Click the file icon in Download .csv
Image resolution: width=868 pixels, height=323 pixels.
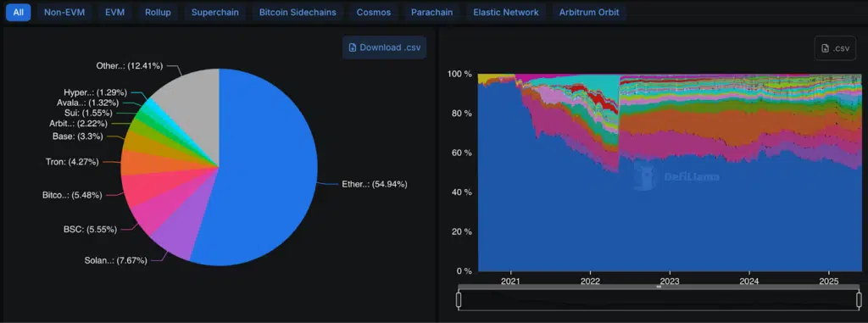pos(352,47)
